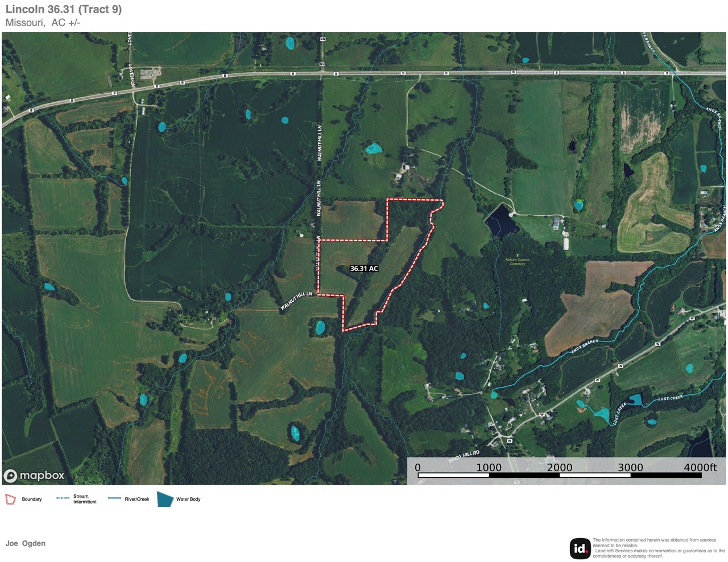This screenshot has height=562, width=728.
Task: Click the disclaimer text beside Land id logo
Action: pyautogui.click(x=659, y=548)
